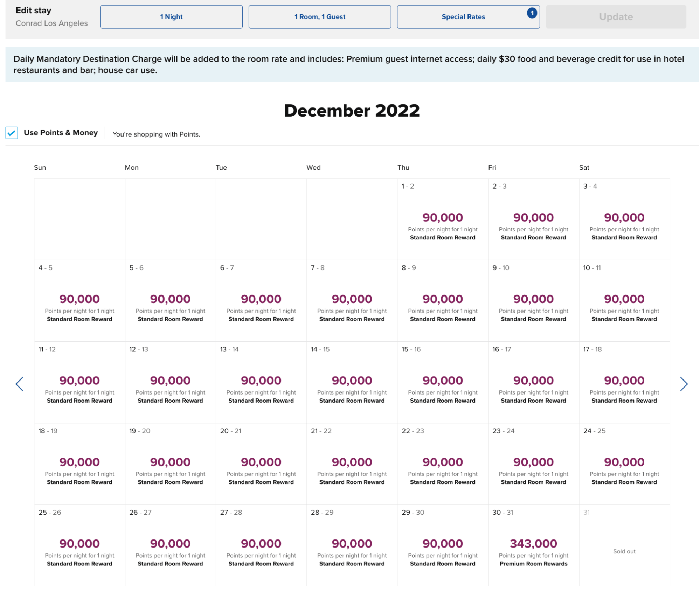Click the Update button icon

click(x=616, y=16)
